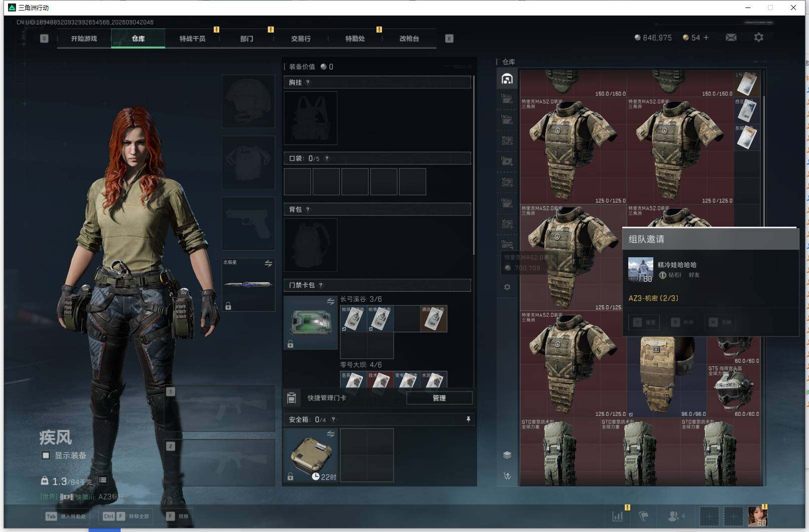Click the first teammate plus slot in bottom bar
The width and height of the screenshot is (809, 532).
pyautogui.click(x=709, y=516)
